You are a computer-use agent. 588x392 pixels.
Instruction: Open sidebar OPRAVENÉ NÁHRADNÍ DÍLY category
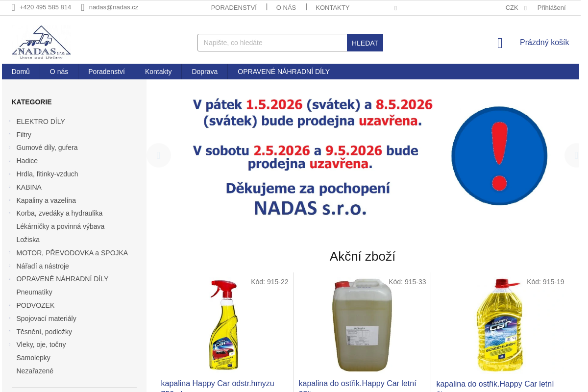[x=62, y=279]
